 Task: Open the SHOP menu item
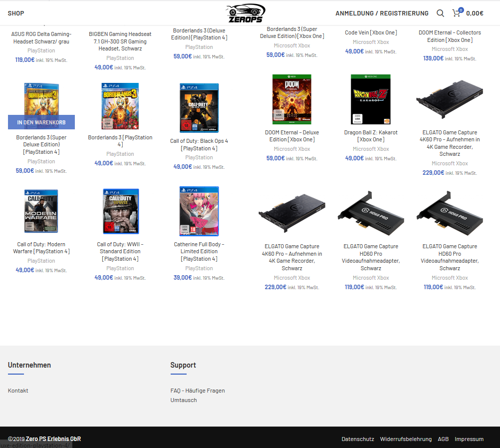pos(16,13)
